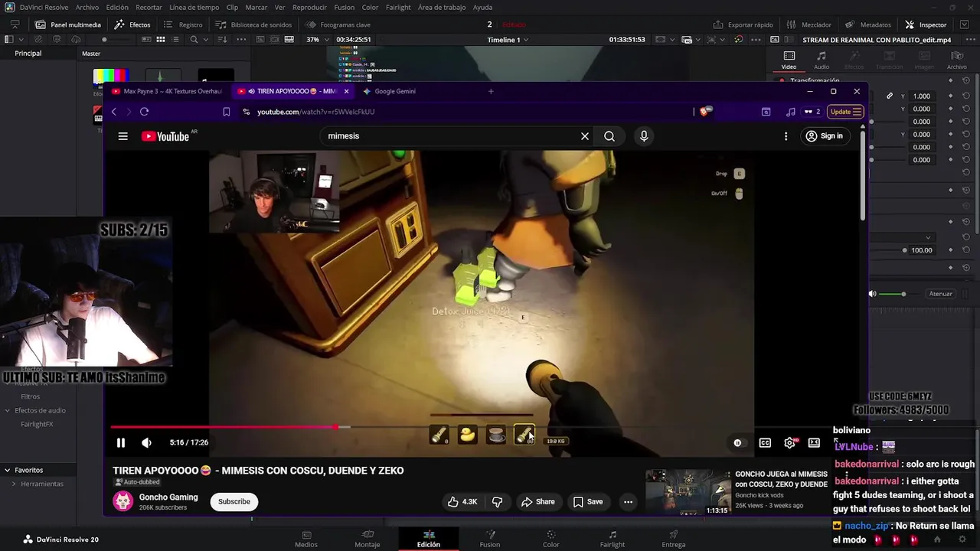The height and width of the screenshot is (551, 980).
Task: Switch to the Archivo tab in Inspector
Action: pyautogui.click(x=956, y=60)
